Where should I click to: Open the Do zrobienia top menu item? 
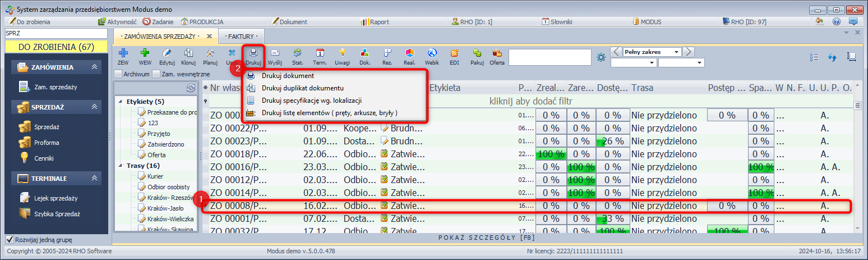point(29,22)
